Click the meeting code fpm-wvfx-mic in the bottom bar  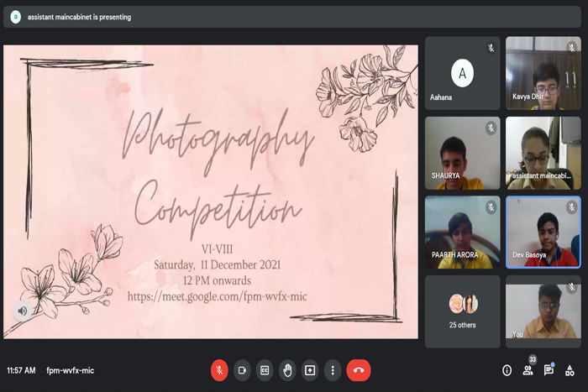(70, 370)
